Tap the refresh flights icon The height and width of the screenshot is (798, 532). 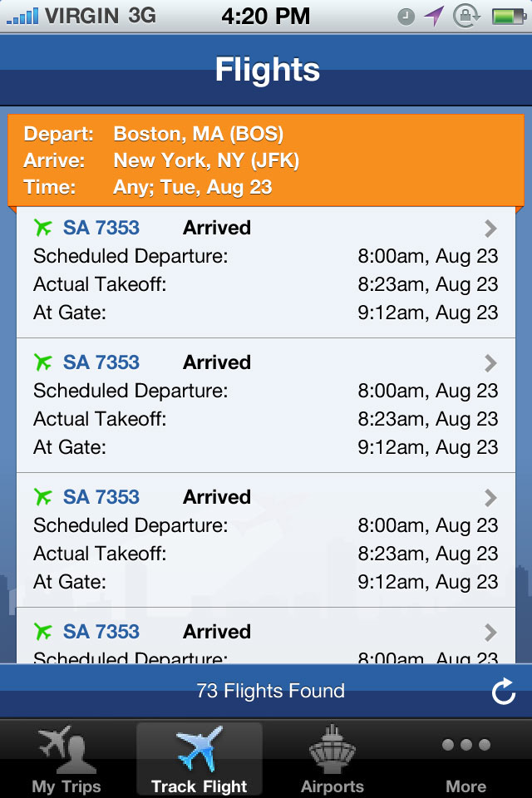(504, 691)
